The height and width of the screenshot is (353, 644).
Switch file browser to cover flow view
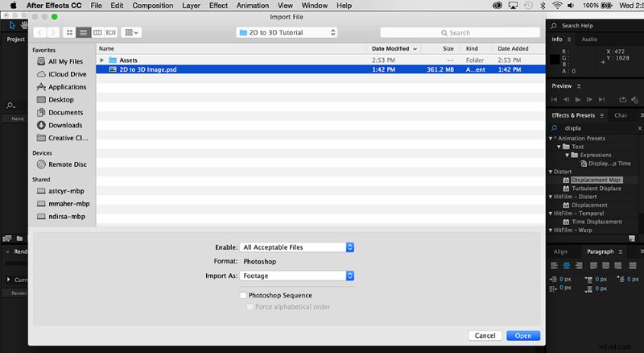click(x=111, y=32)
